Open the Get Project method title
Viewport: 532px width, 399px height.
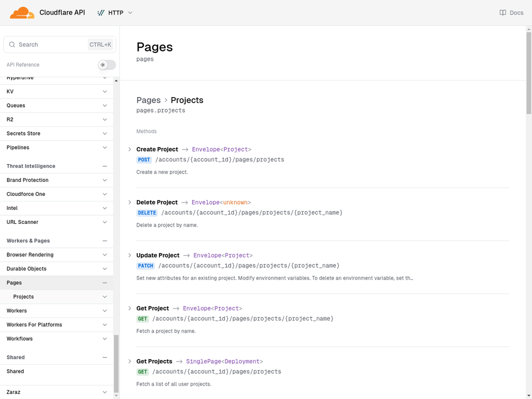[153, 308]
